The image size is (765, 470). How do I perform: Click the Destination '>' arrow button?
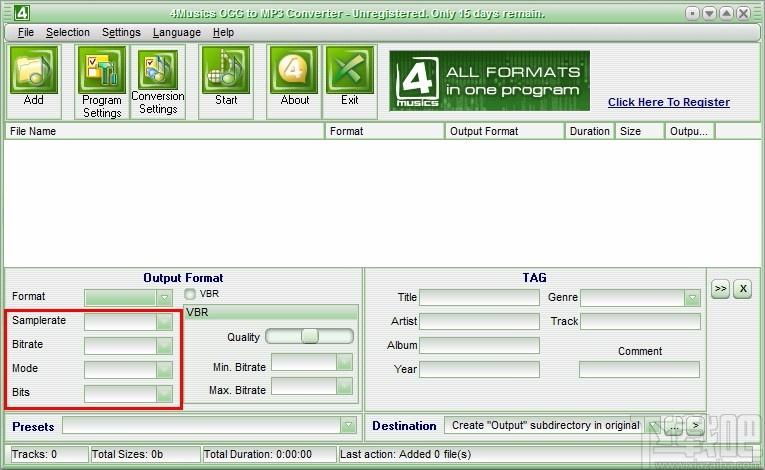click(x=696, y=426)
